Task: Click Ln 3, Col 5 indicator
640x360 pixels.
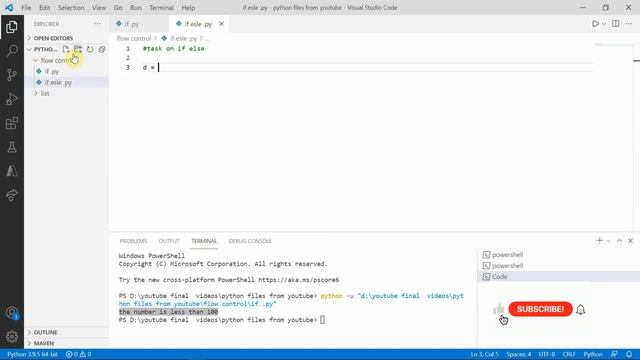Action: tap(484, 354)
